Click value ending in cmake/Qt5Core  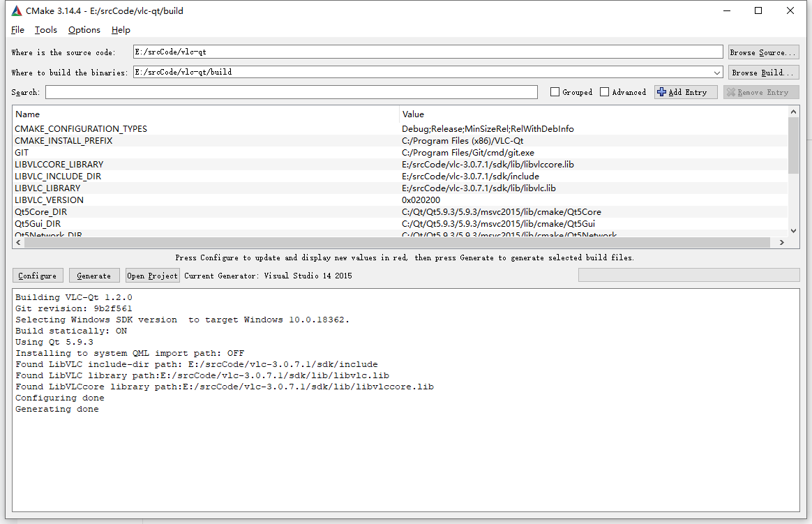[502, 212]
